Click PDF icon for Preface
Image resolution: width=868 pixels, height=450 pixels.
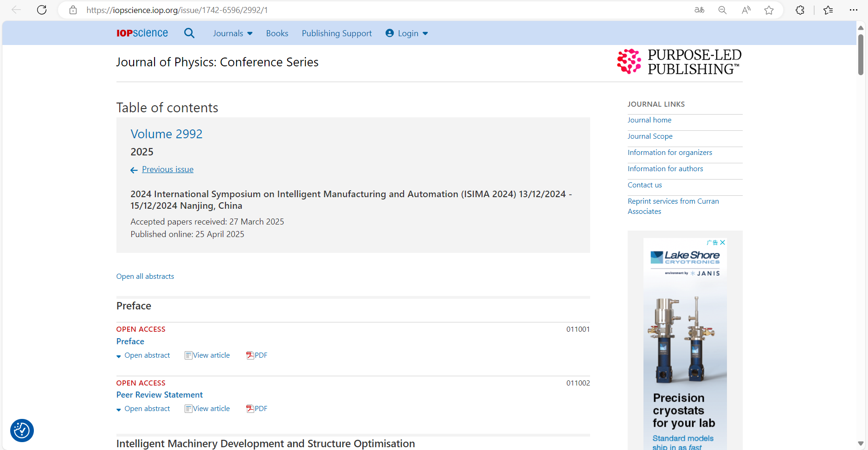coord(250,355)
